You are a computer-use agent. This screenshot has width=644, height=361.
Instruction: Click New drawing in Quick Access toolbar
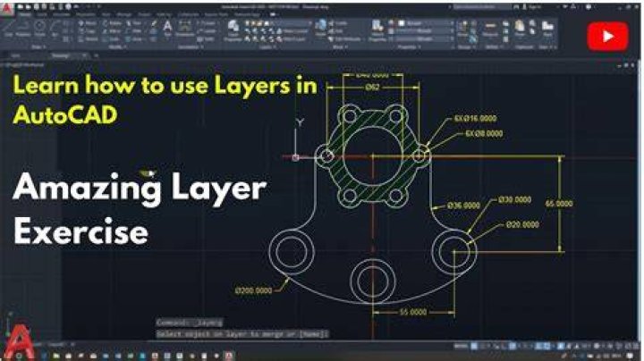point(20,7)
